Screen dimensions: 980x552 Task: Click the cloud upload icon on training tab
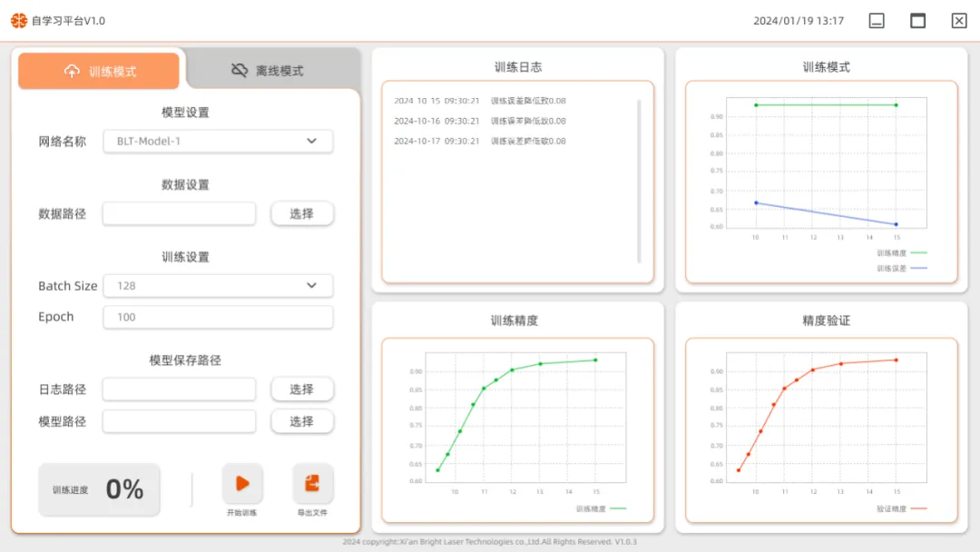pyautogui.click(x=73, y=71)
